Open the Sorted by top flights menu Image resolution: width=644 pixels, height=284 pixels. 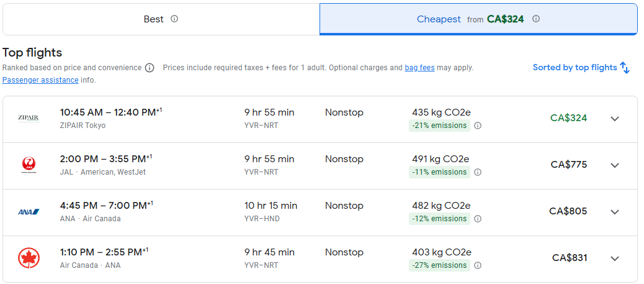pos(581,68)
